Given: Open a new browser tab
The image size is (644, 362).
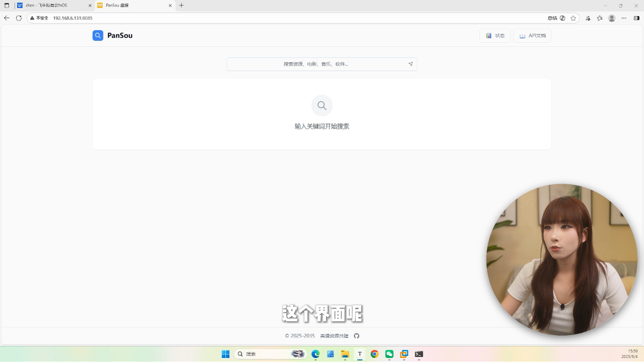Looking at the screenshot, I should pyautogui.click(x=181, y=5).
